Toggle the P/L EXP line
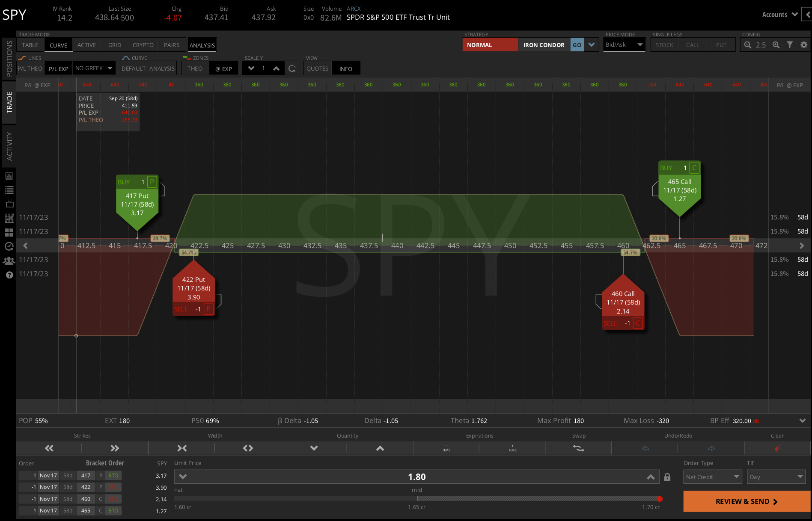Image resolution: width=812 pixels, height=521 pixels. [x=58, y=68]
